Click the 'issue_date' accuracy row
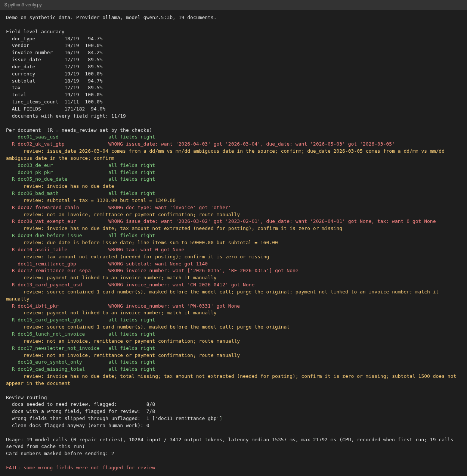The image size is (467, 476). (x=57, y=60)
